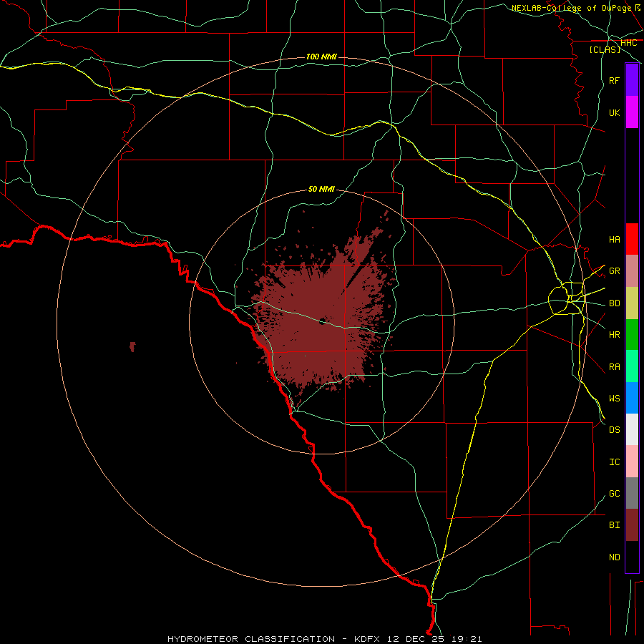The height and width of the screenshot is (644, 644).
Task: Click the mint RA legend swatch
Action: pos(632,366)
